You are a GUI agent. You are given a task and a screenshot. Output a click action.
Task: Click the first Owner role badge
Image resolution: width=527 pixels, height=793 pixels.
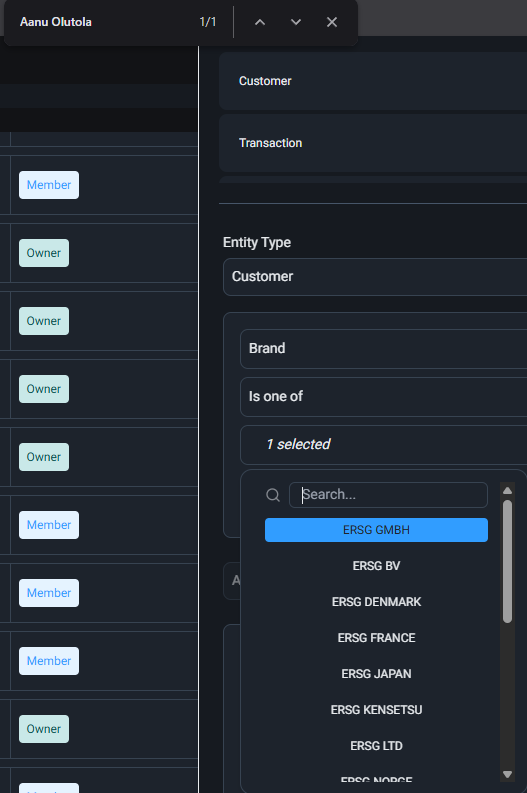[x=44, y=253]
